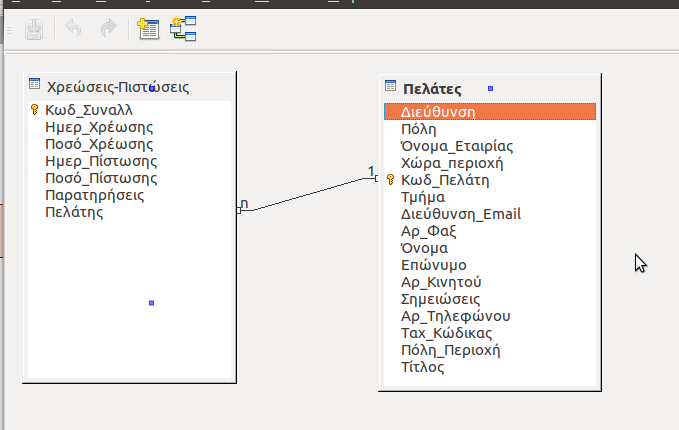Click the New Relation toolbar icon
Screen dimensions: 679x430
[x=183, y=30]
